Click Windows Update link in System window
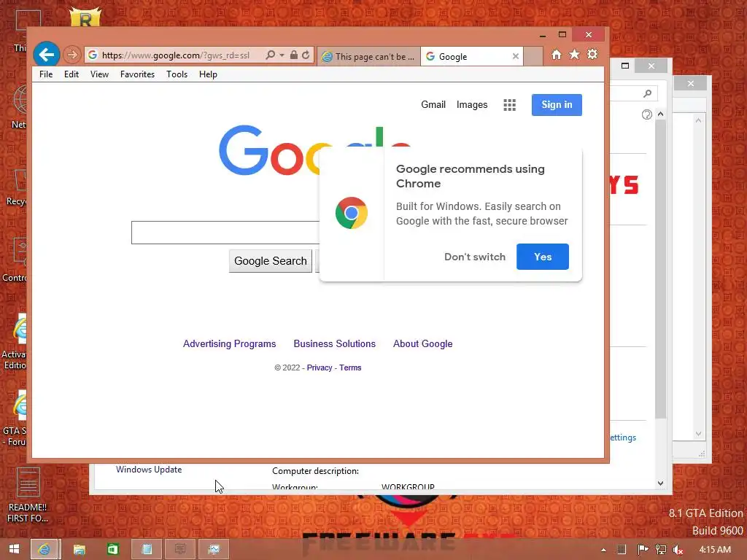This screenshot has width=747, height=560. point(149,470)
